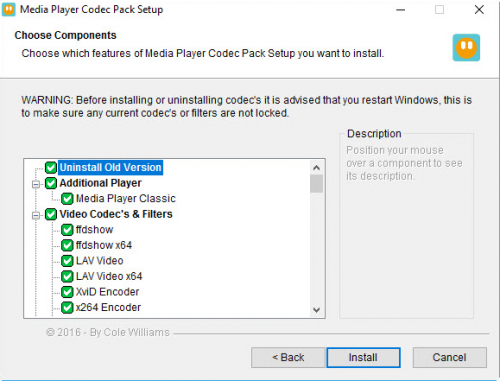The width and height of the screenshot is (500, 381).
Task: Uncheck the LAV Video x64 checkbox
Action: tap(67, 276)
